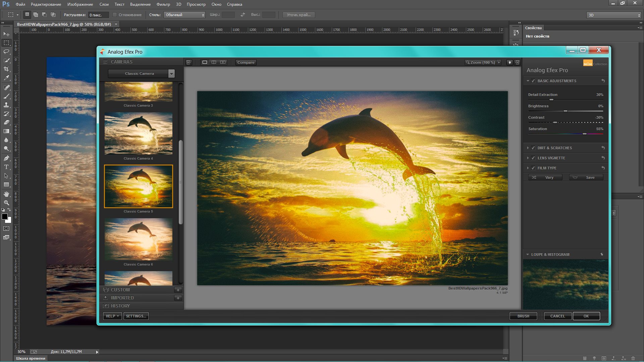Click the Compare button
Image resolution: width=644 pixels, height=362 pixels.
[x=246, y=62]
